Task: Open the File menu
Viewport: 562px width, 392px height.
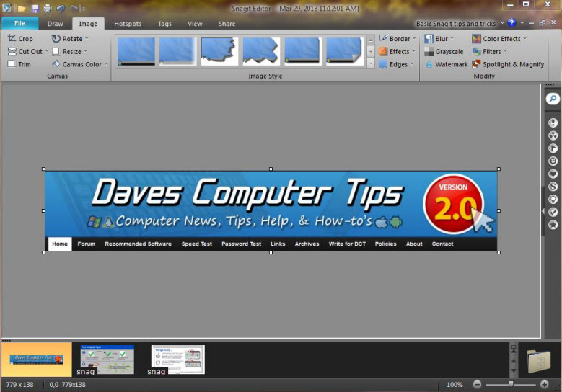Action: (19, 23)
